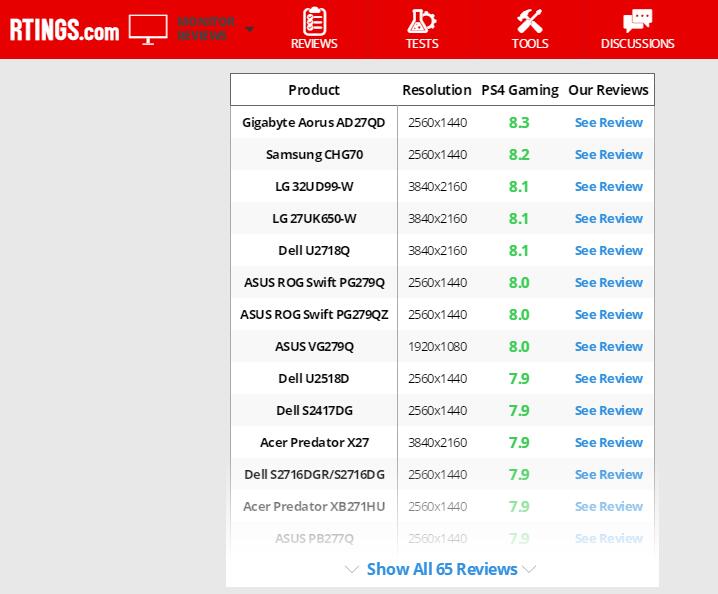
Task: Open See Review for LG 27UK650-W
Action: [609, 218]
